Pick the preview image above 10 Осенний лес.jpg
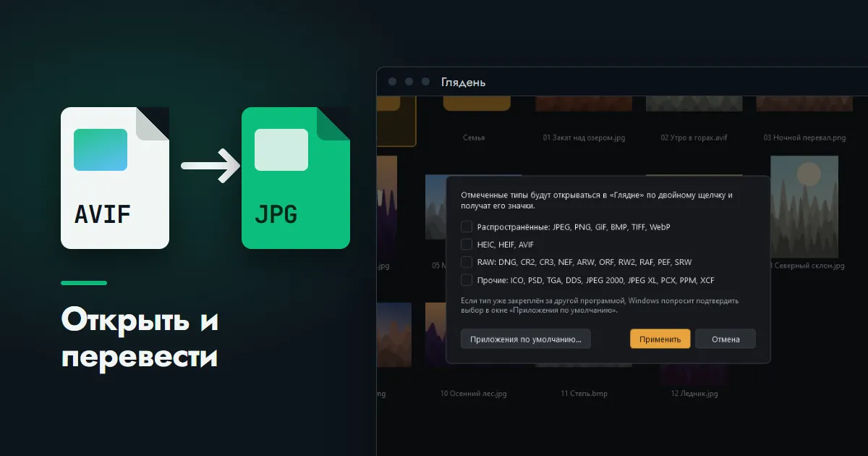 click(435, 335)
